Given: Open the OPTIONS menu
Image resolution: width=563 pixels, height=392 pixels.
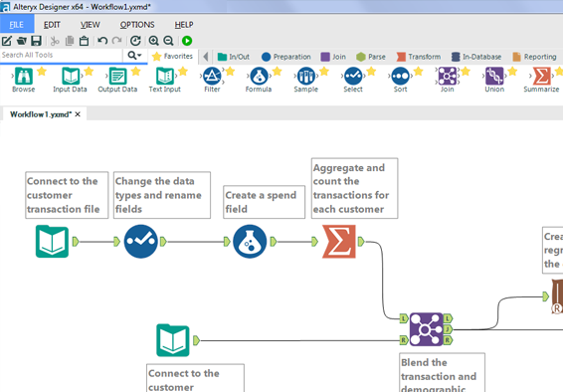Looking at the screenshot, I should tap(137, 25).
